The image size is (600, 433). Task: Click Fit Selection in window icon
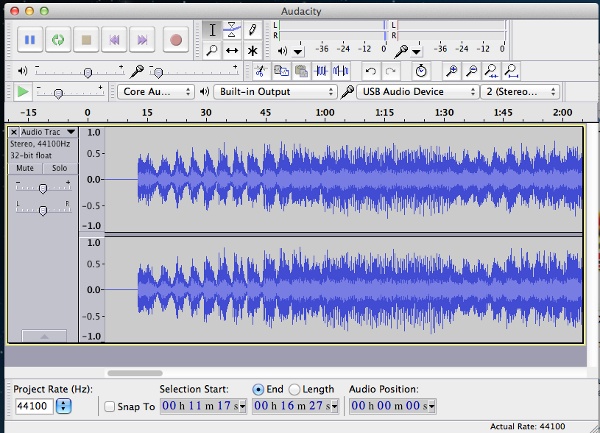tap(491, 71)
